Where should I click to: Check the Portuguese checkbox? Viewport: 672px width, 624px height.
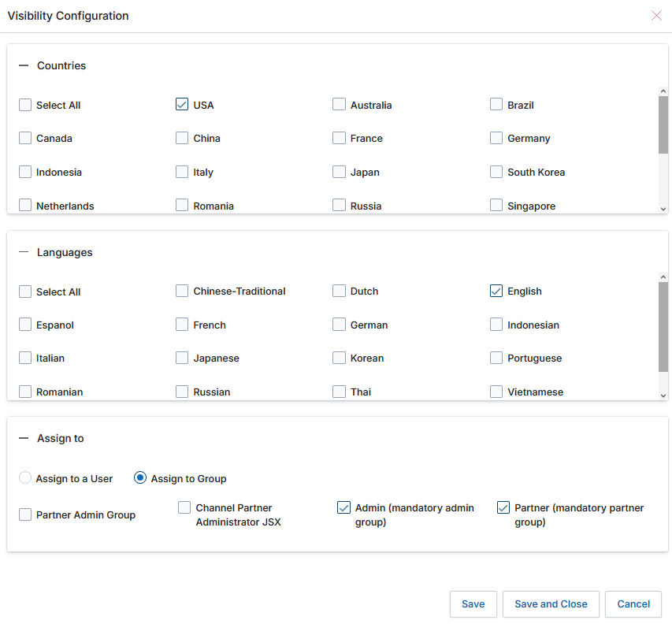[x=496, y=358]
